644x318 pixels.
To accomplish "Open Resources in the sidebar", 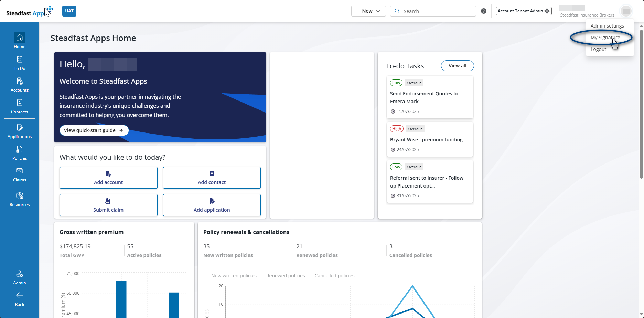I will (20, 199).
